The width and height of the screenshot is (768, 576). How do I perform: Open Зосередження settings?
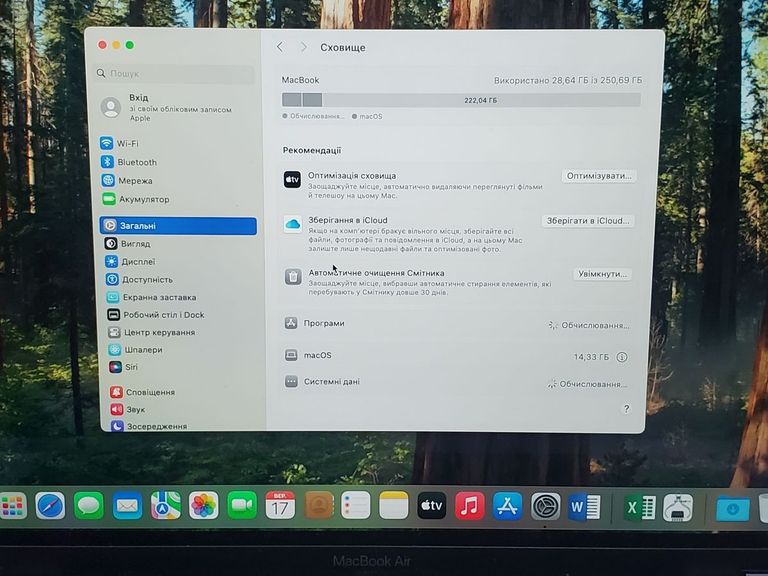(149, 426)
